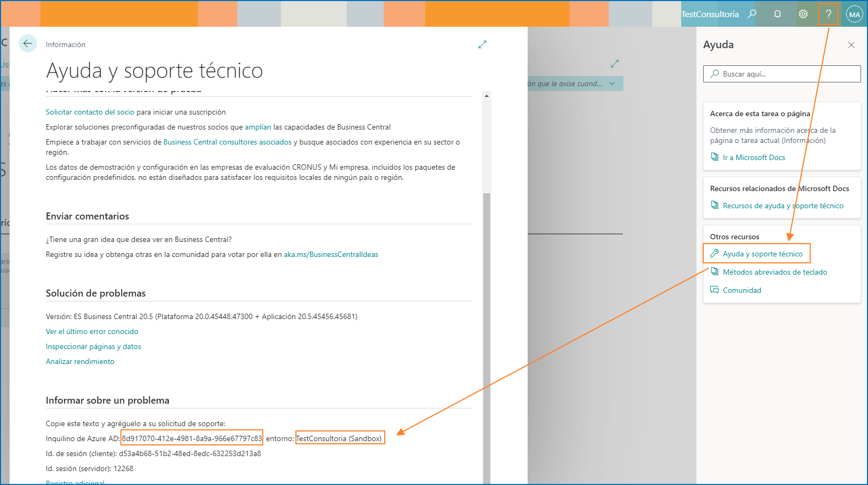Image resolution: width=868 pixels, height=485 pixels.
Task: Open the settings gear icon
Action: point(803,14)
